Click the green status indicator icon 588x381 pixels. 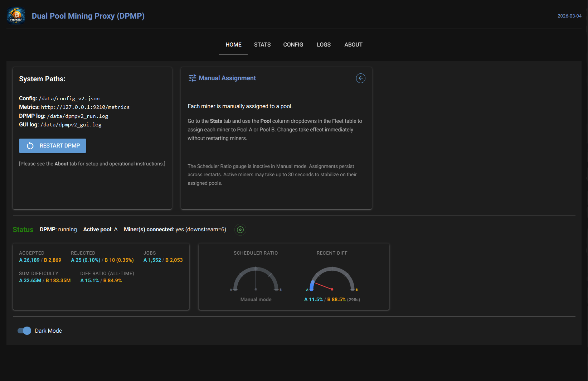pos(240,230)
